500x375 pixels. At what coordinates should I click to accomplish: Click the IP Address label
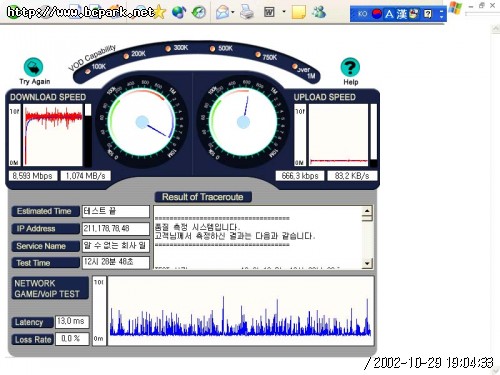point(45,229)
